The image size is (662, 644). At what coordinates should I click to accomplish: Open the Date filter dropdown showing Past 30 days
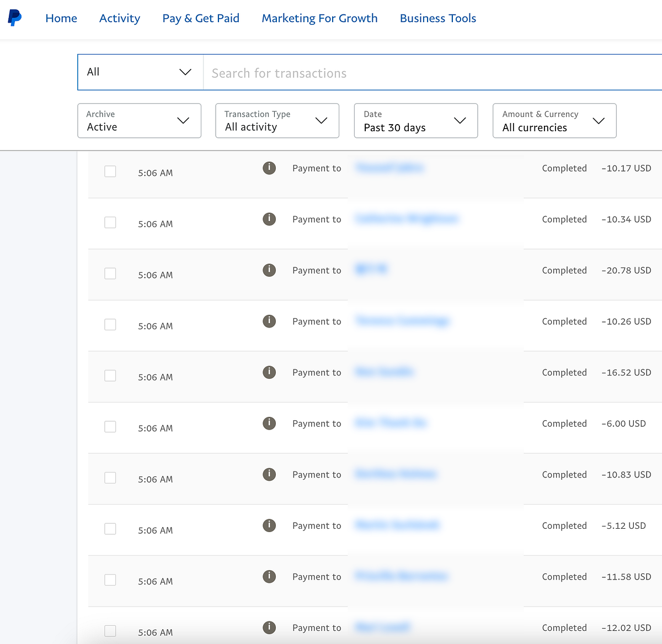coord(415,121)
